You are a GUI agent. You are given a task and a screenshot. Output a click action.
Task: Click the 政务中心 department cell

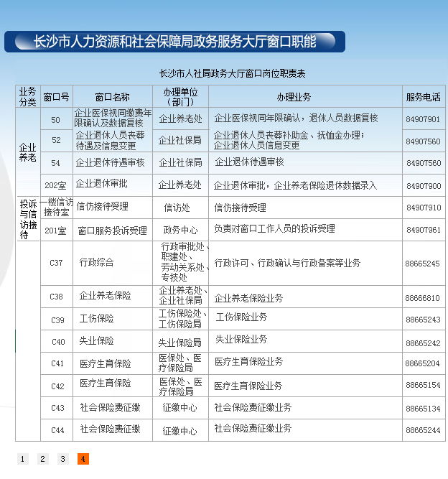click(179, 231)
